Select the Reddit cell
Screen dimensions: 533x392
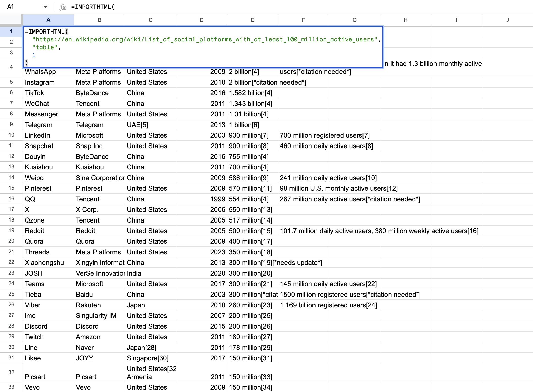pos(35,231)
